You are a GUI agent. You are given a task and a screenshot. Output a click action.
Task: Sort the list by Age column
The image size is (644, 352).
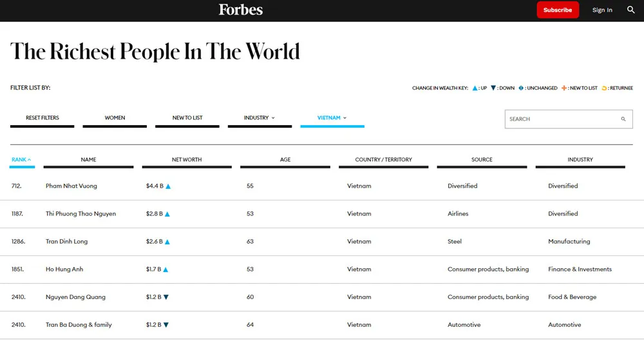285,159
